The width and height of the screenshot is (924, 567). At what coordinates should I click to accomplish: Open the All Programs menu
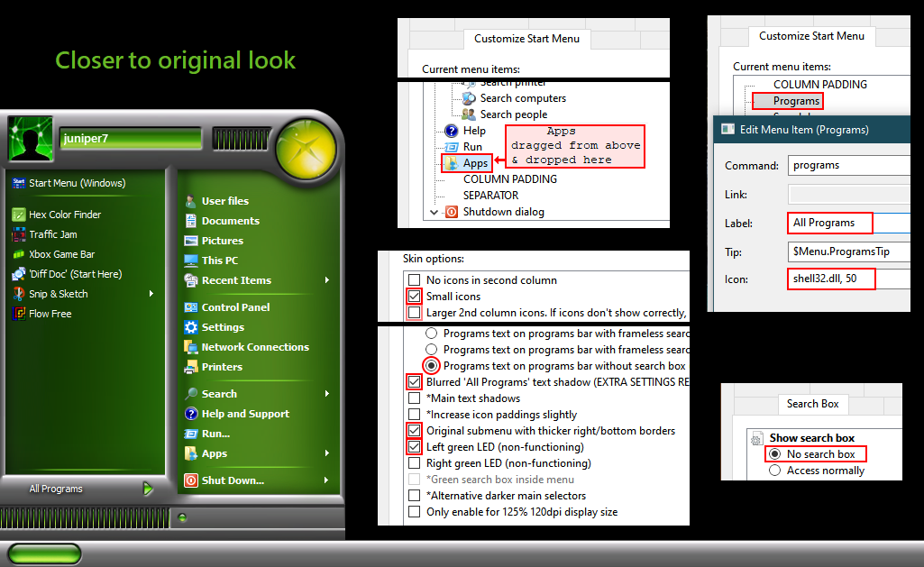click(x=56, y=489)
